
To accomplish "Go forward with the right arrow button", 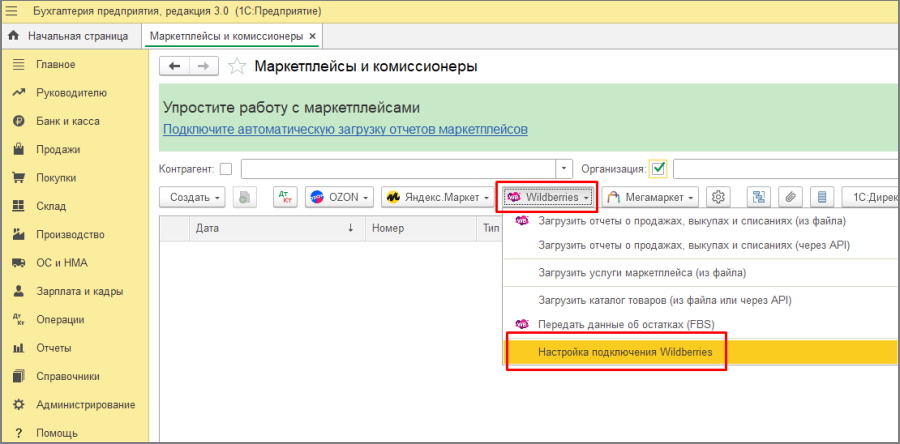I will [204, 67].
